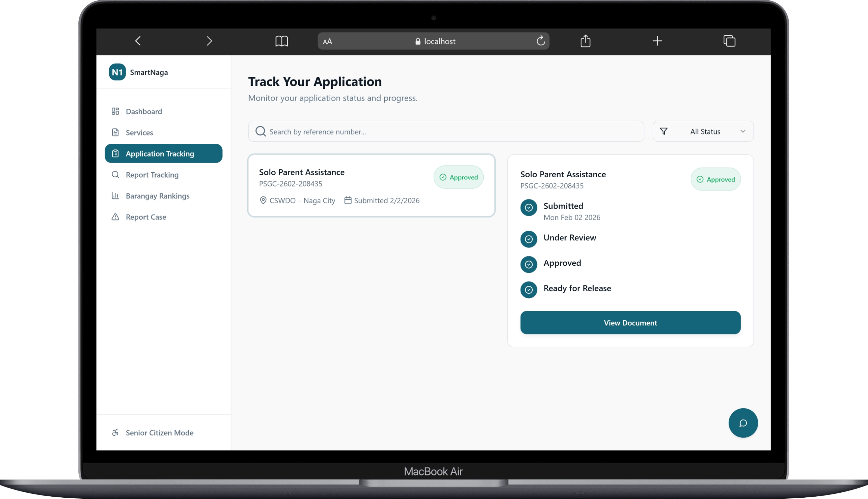Click the Submitted date calendar icon
The height and width of the screenshot is (499, 868).
(347, 200)
